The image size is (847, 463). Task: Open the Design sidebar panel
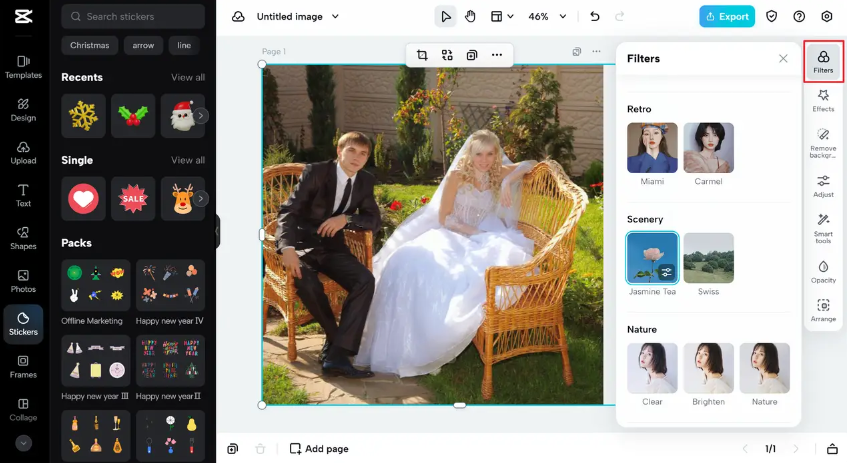pyautogui.click(x=23, y=110)
